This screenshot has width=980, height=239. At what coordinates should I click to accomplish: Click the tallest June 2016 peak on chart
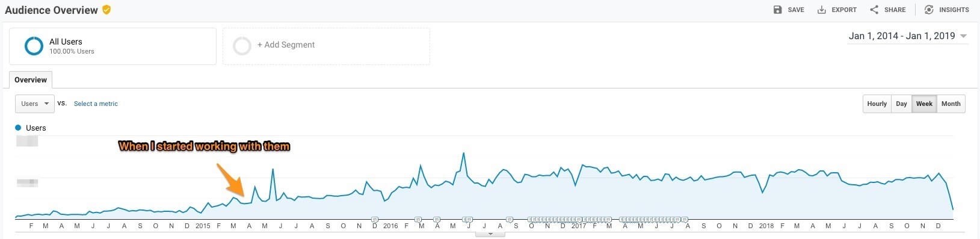pos(463,154)
